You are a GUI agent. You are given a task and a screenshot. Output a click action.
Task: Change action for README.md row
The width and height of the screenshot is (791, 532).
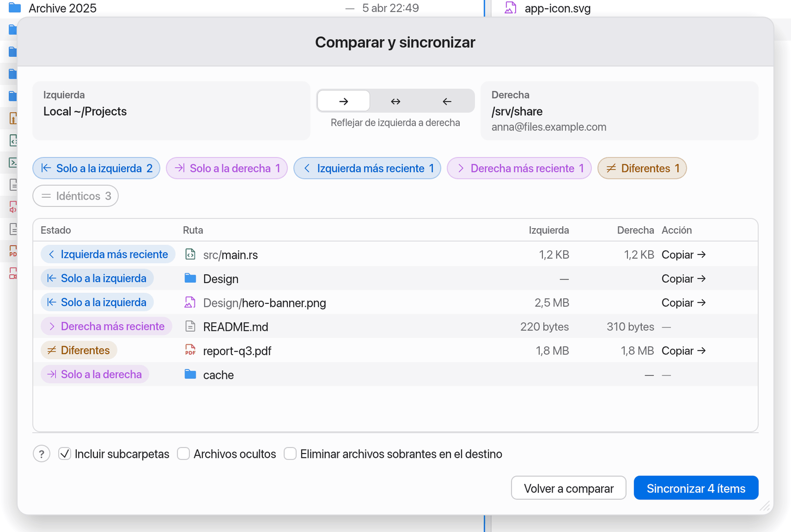point(666,327)
